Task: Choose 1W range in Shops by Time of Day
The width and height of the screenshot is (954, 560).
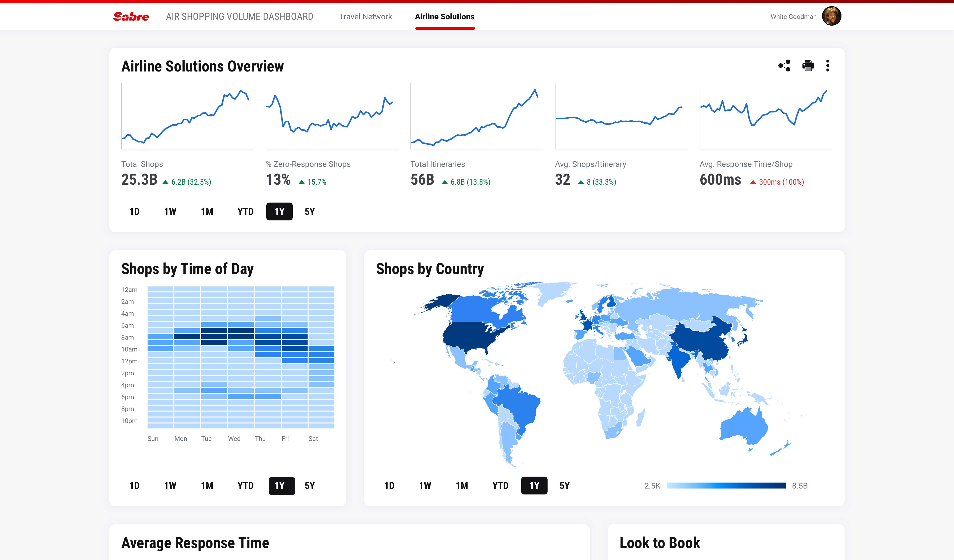Action: pos(170,486)
